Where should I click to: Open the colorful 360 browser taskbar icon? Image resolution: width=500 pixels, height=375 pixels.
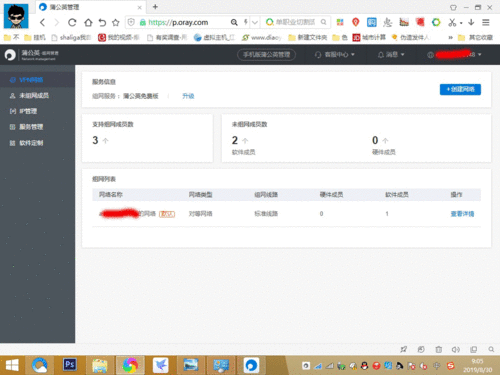tap(130, 365)
